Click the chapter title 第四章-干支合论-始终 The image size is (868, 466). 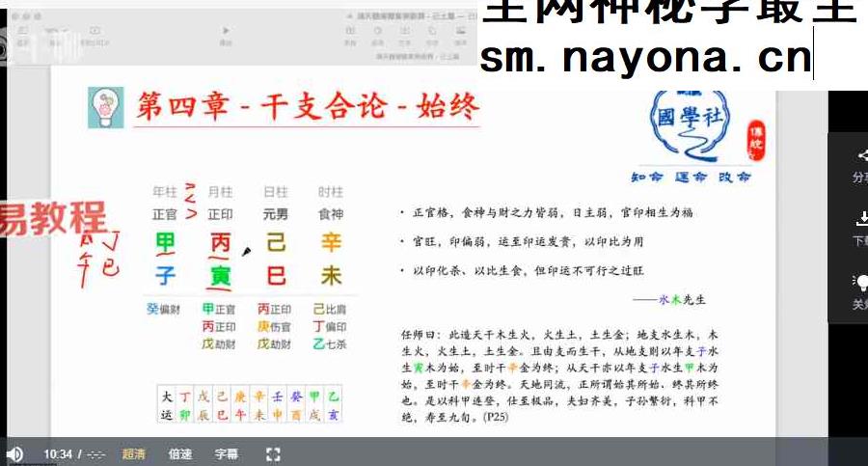[x=308, y=106]
